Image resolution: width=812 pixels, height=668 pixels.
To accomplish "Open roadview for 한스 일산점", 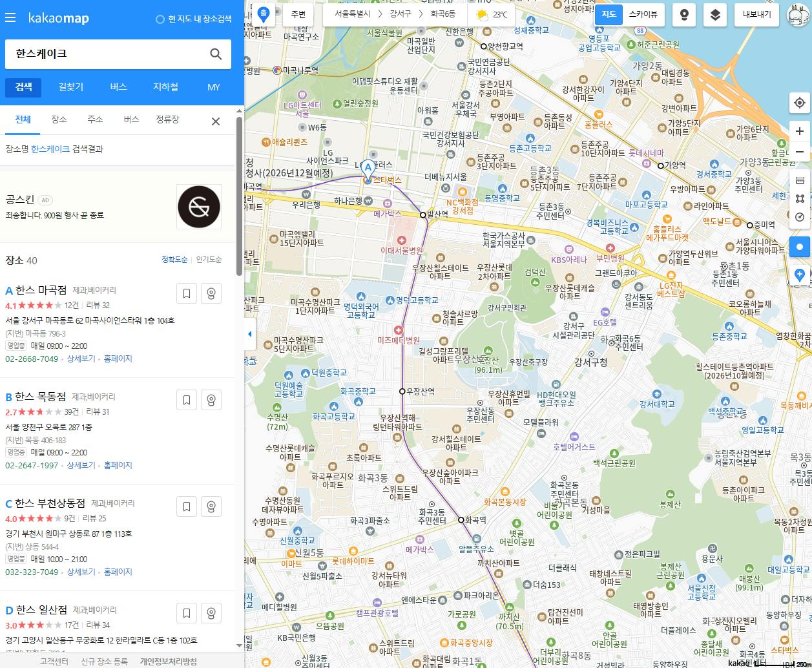I will pos(211,613).
